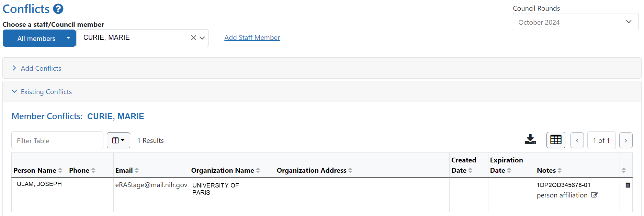644x216 pixels.
Task: Open the member name combo box arrow
Action: point(202,38)
